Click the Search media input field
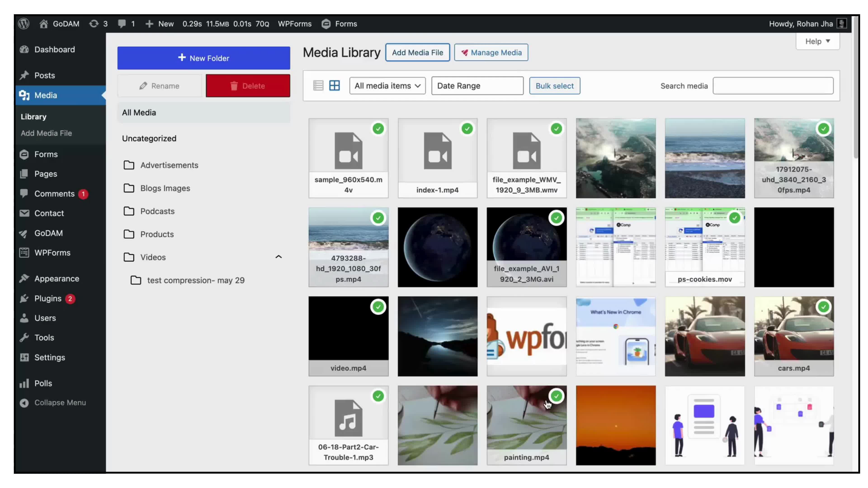This screenshot has width=868, height=488. coord(773,86)
